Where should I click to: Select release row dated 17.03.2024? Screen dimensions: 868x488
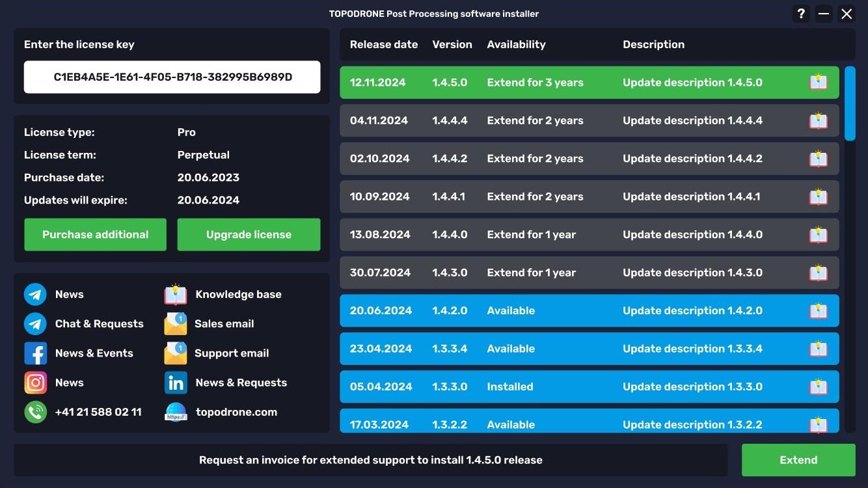[x=590, y=421]
